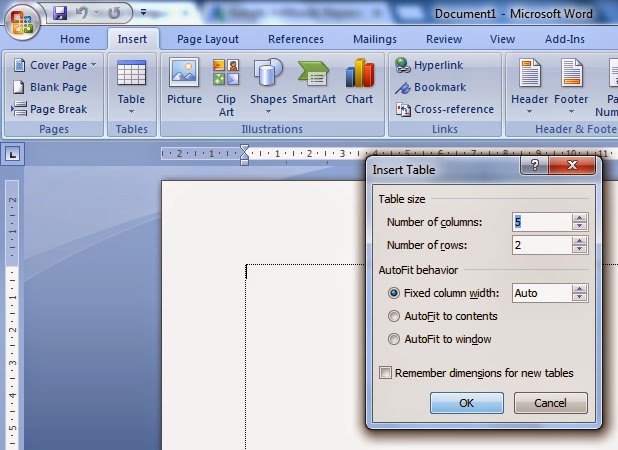Add a Bookmark

[430, 87]
